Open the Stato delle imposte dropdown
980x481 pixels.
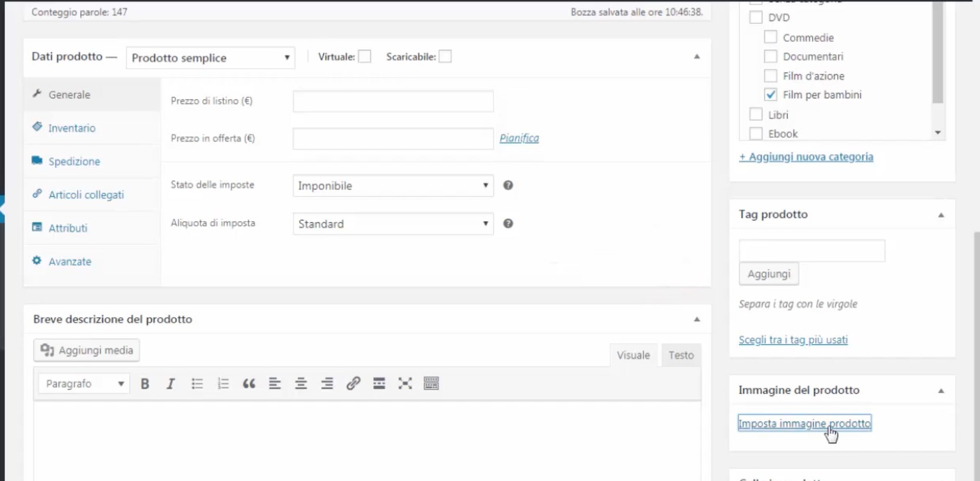(x=393, y=186)
